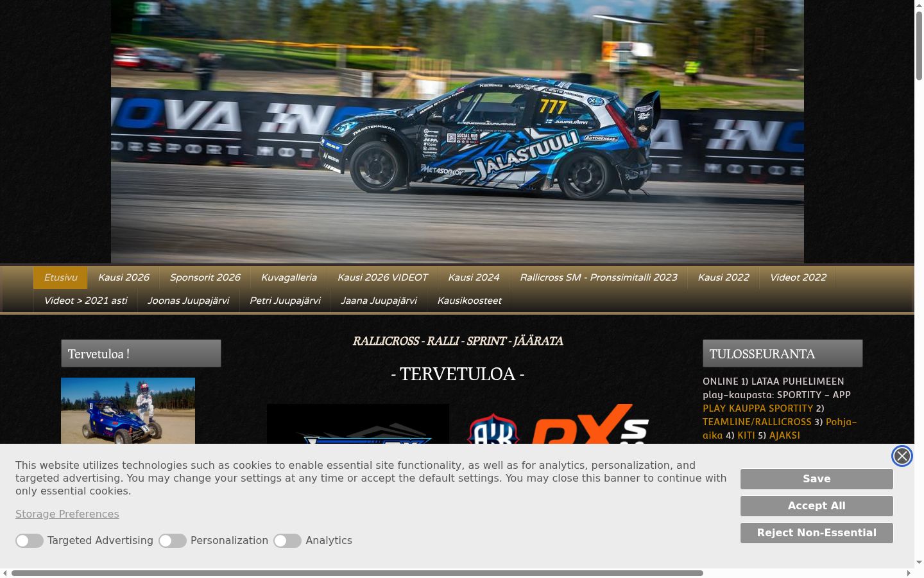Close the cookie banner with X icon

tap(902, 456)
